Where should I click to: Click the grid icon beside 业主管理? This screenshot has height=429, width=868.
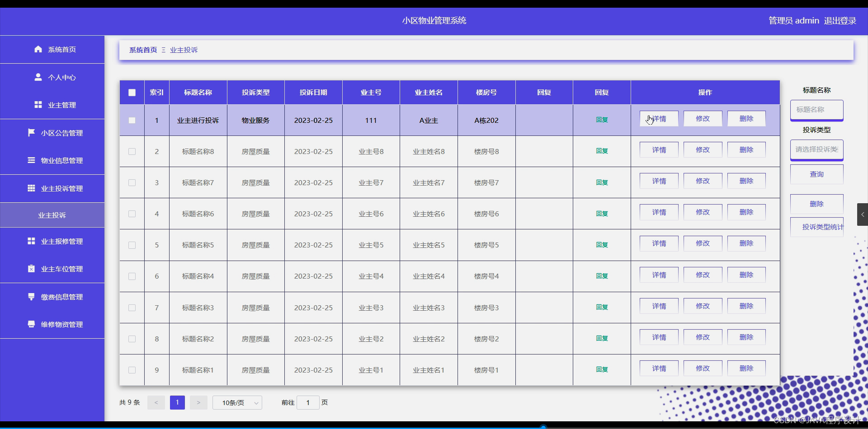(x=38, y=105)
